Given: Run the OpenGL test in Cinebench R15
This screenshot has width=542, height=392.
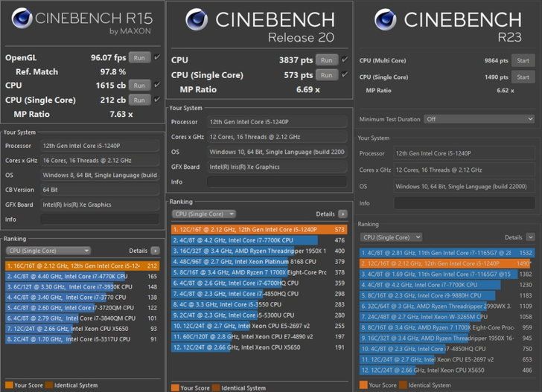Looking at the screenshot, I should [139, 58].
